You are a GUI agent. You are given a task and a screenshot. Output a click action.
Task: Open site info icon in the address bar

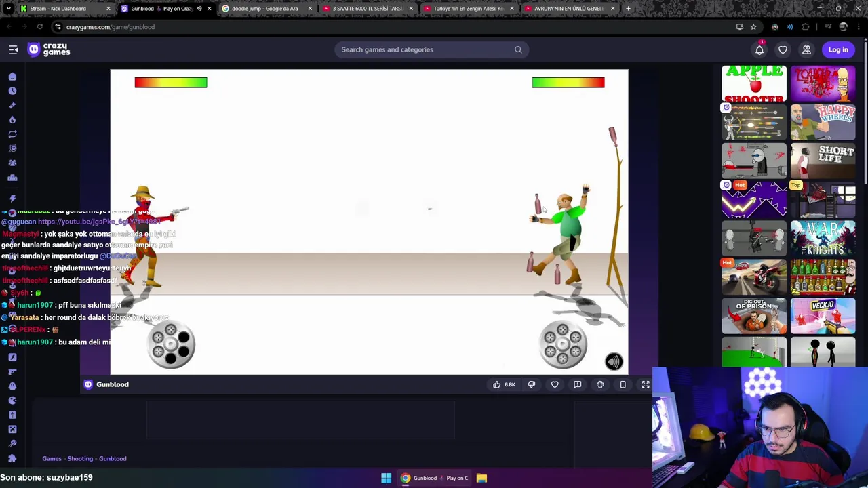click(x=58, y=27)
